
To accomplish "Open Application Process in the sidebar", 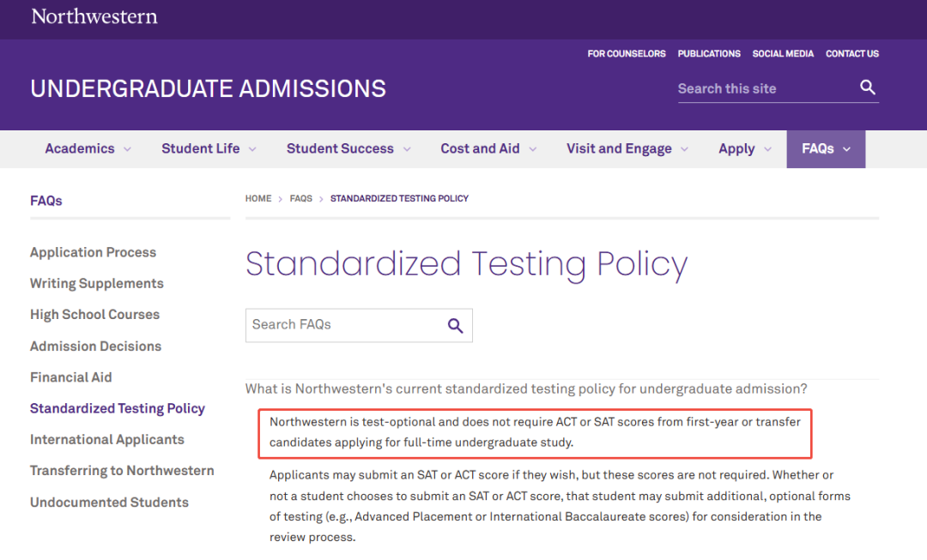I will click(93, 252).
